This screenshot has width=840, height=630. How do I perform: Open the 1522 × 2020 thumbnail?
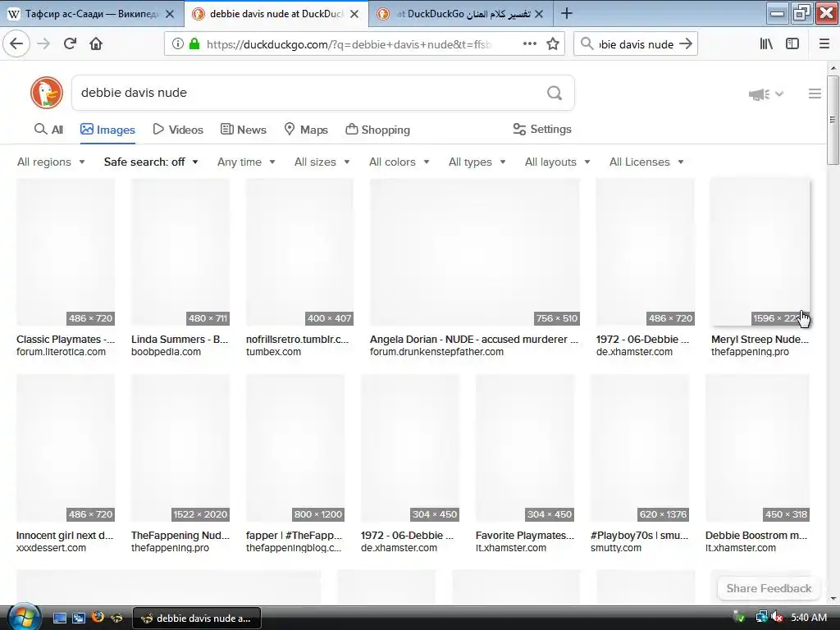coord(180,448)
